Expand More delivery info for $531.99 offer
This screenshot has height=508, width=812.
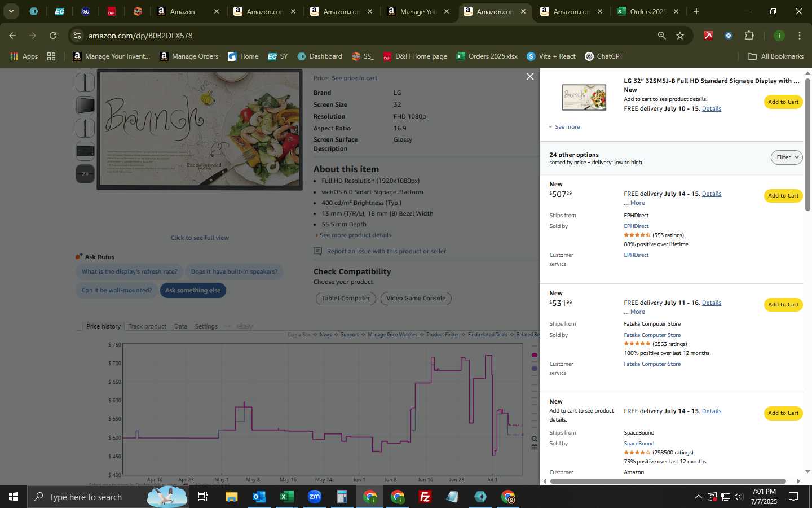tap(637, 312)
